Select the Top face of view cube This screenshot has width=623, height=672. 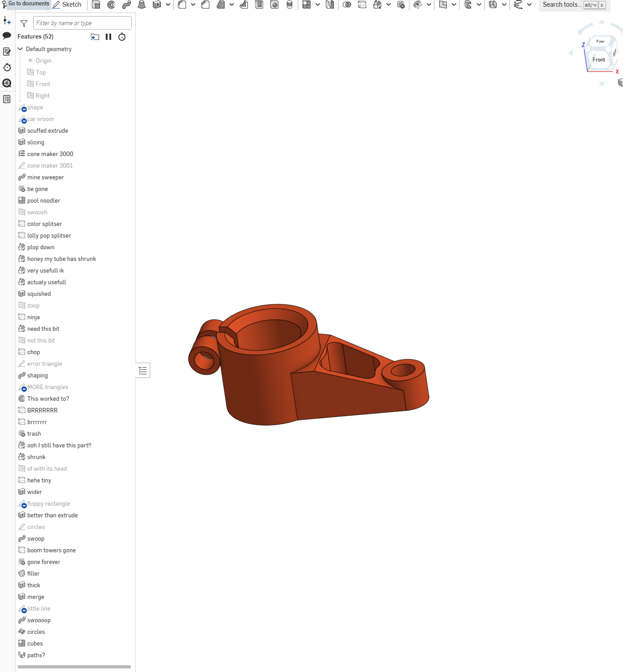[600, 41]
